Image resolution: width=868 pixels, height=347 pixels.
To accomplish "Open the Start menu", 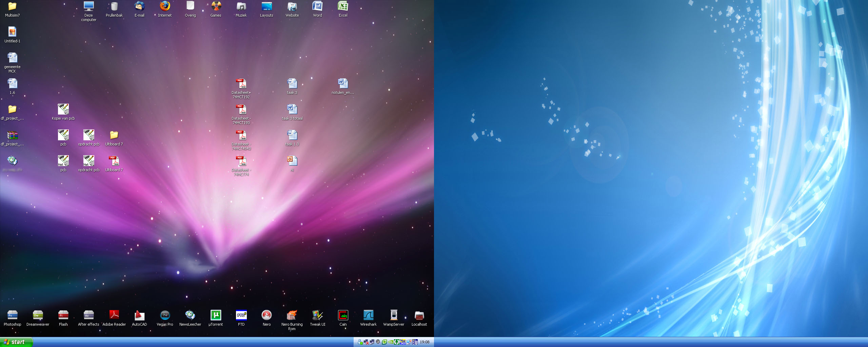I will click(16, 342).
